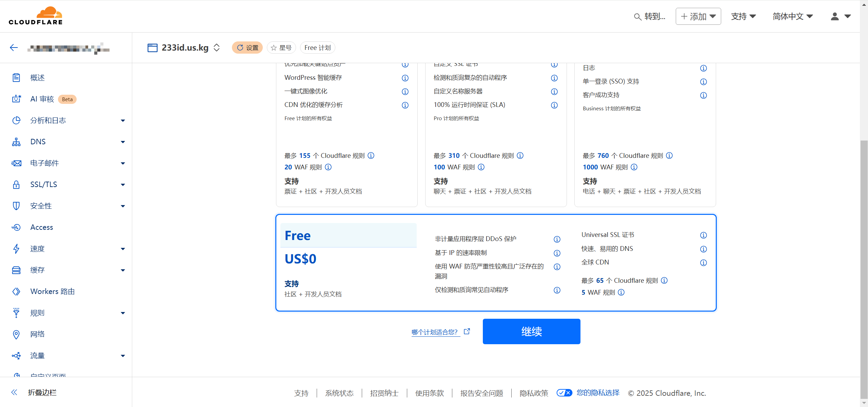
Task: Expand the 缓存 sidebar section
Action: (123, 270)
